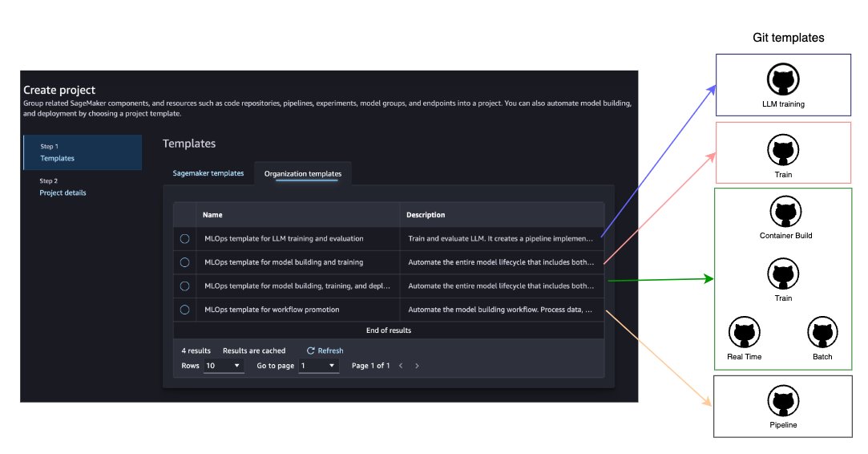This screenshot has height=454, width=868.
Task: Switch to the Sagemaker templates tab
Action: [x=208, y=173]
